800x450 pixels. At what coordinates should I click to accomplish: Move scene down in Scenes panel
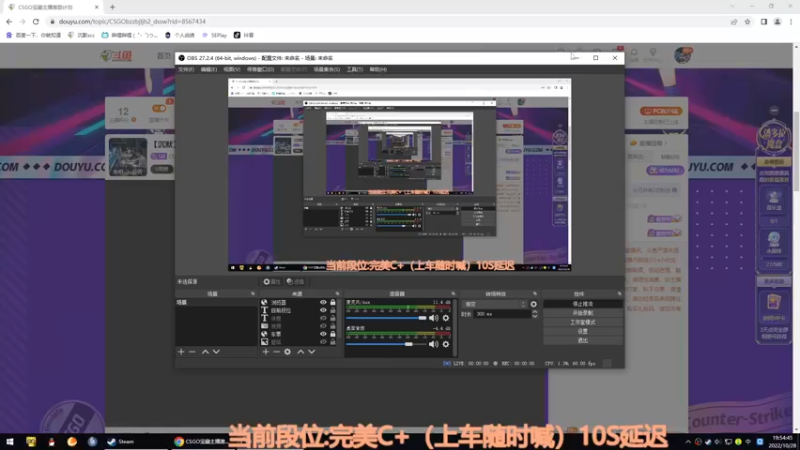pyautogui.click(x=216, y=352)
